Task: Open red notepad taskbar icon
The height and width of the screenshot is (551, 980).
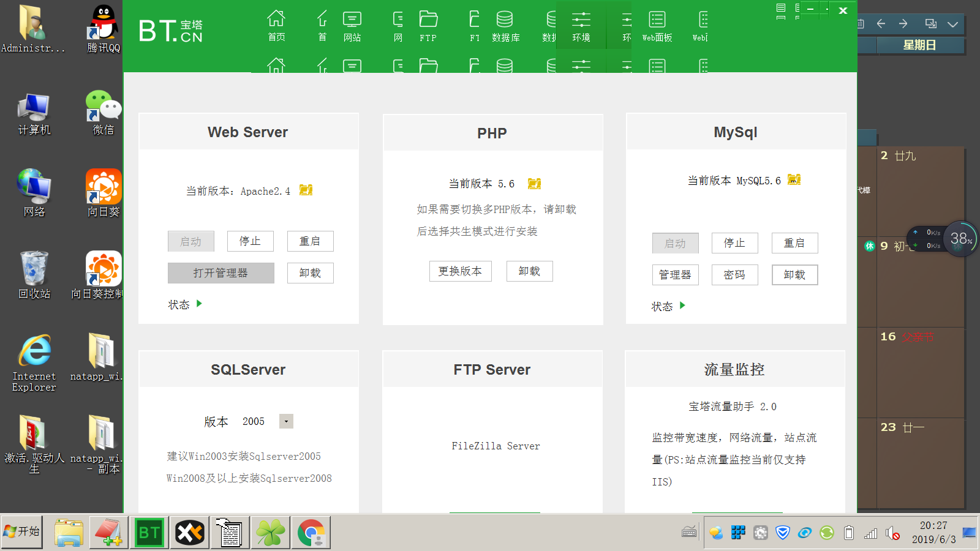Action: point(109,532)
